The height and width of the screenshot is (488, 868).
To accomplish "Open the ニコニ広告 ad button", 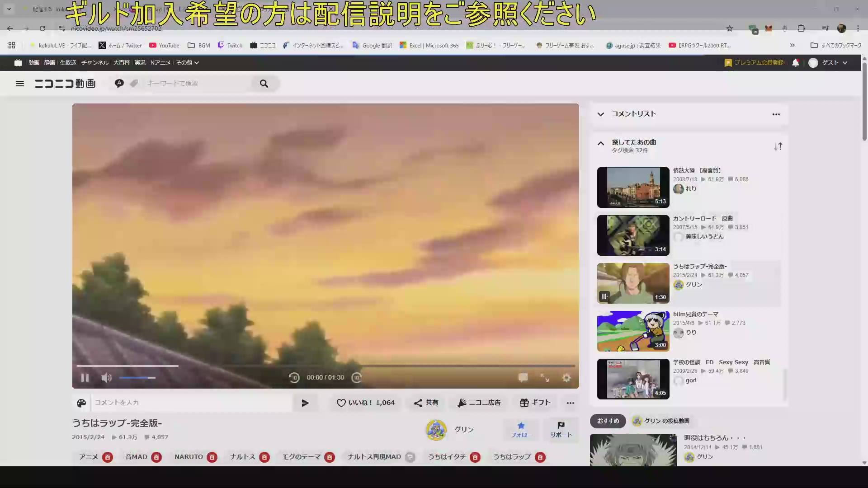I will coord(479,403).
